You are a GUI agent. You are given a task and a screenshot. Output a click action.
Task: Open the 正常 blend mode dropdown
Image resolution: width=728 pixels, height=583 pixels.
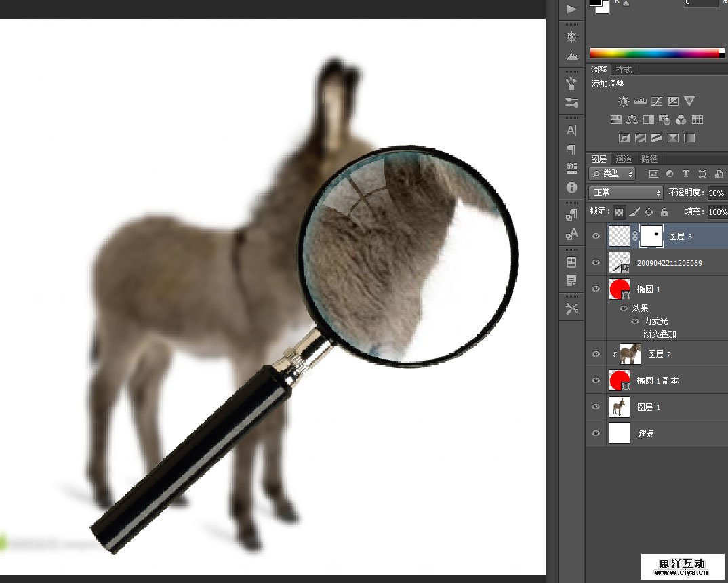[625, 193]
